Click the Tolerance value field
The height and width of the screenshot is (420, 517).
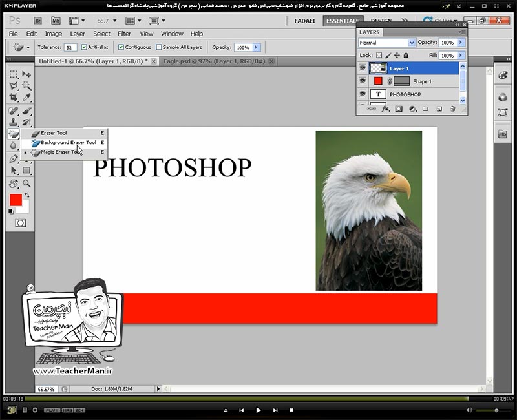coord(70,47)
